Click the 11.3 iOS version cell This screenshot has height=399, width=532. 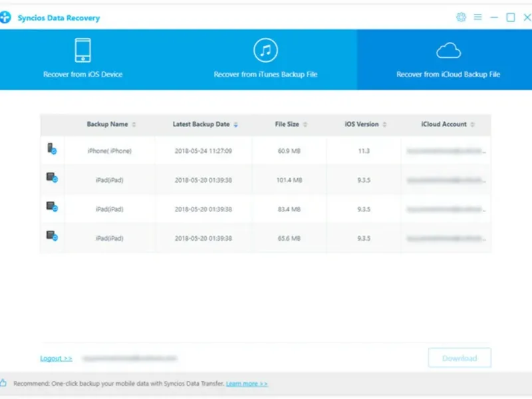(x=364, y=151)
